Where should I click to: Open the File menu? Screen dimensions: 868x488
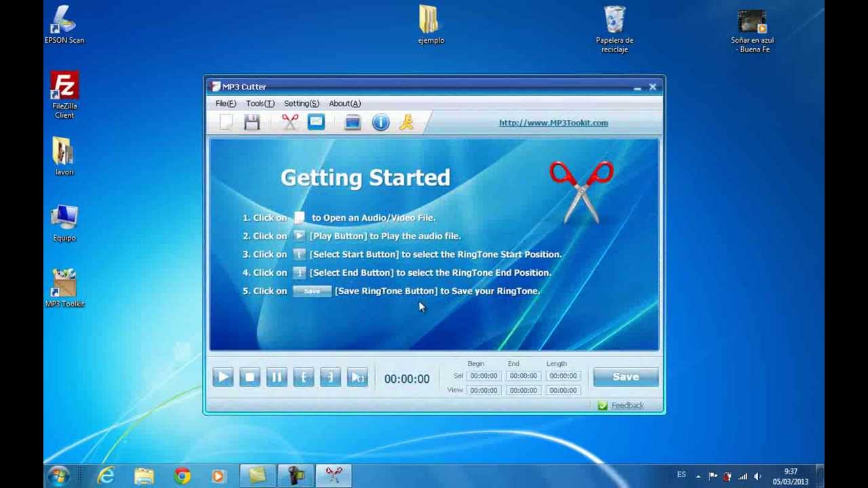pos(226,104)
